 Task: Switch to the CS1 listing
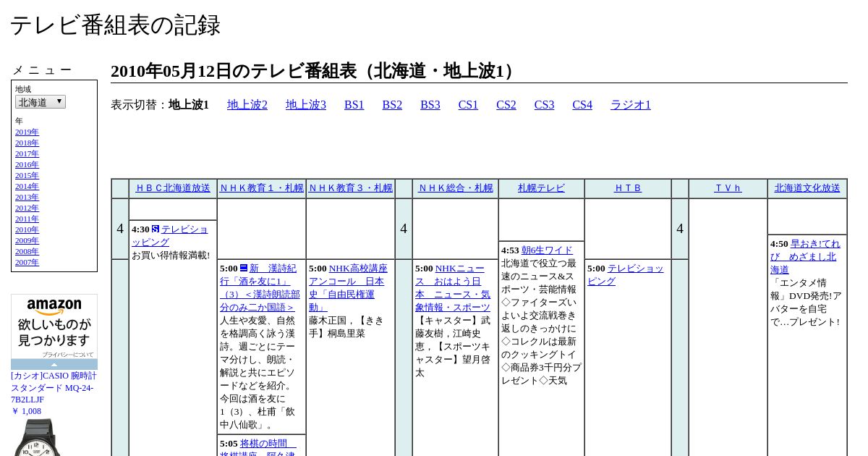468,105
